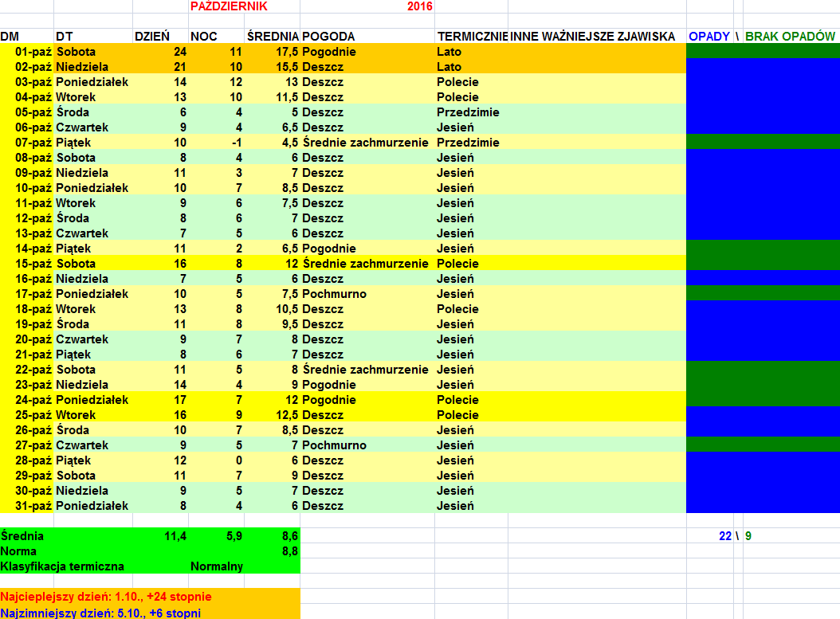The width and height of the screenshot is (840, 619).
Task: Select the Normalny classification cell
Action: click(216, 566)
